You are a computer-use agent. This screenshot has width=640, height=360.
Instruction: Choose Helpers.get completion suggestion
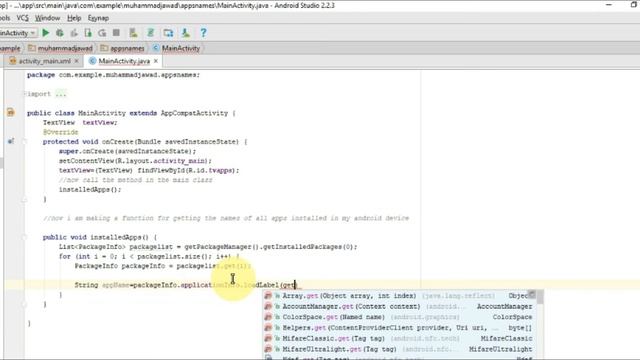pyautogui.click(x=400, y=328)
